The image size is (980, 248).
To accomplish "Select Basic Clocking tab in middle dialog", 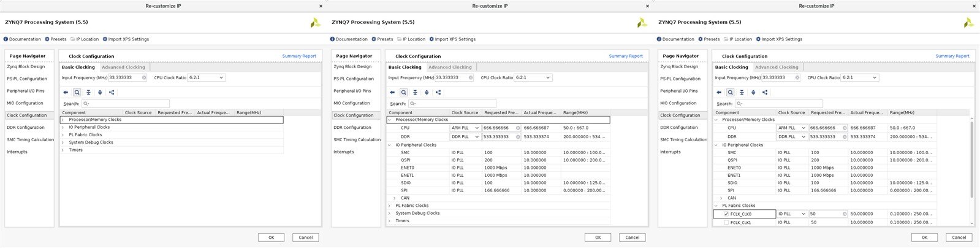I will pos(405,68).
